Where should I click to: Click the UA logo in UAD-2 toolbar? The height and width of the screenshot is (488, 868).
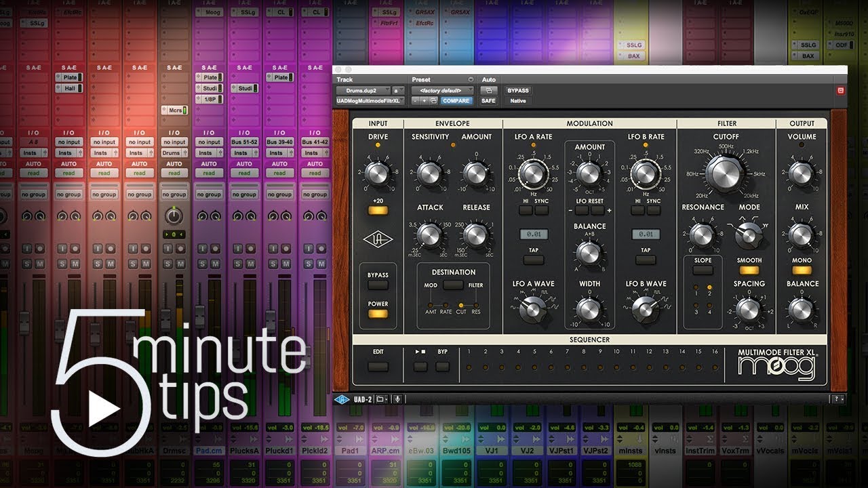pos(342,399)
